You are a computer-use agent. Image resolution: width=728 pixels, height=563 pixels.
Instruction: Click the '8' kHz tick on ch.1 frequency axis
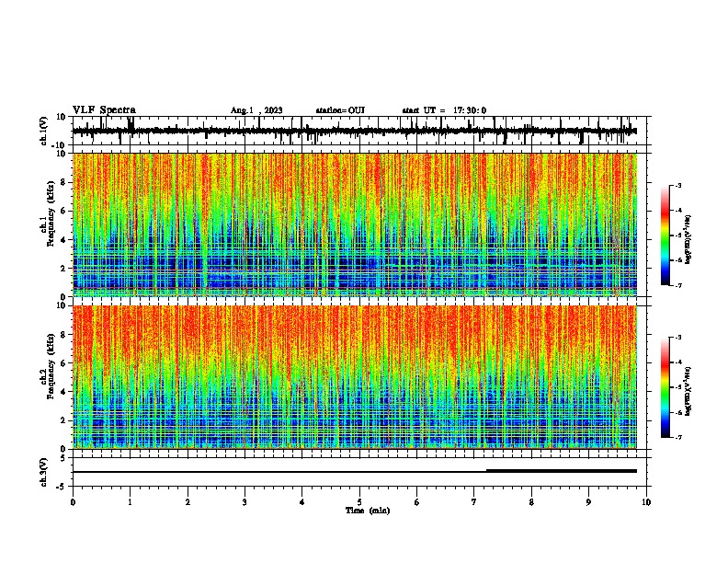click(x=64, y=182)
